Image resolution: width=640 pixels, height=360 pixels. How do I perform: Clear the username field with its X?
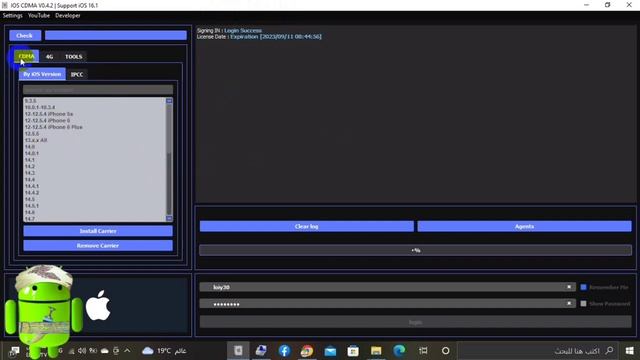coord(569,287)
